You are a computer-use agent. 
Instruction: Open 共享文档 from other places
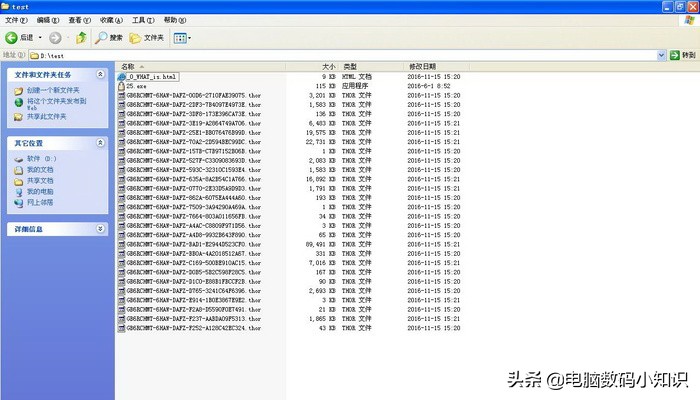click(40, 181)
